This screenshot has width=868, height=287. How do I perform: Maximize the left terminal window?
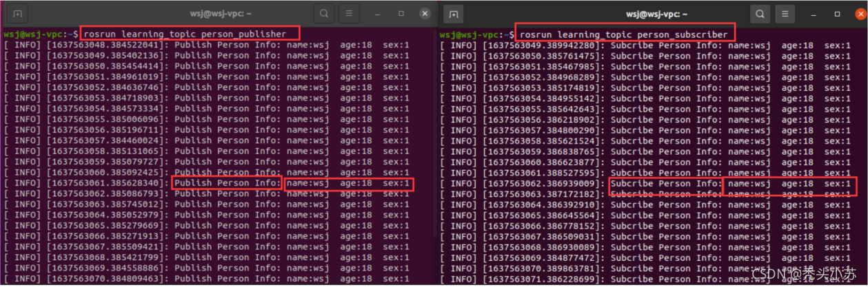(x=401, y=13)
